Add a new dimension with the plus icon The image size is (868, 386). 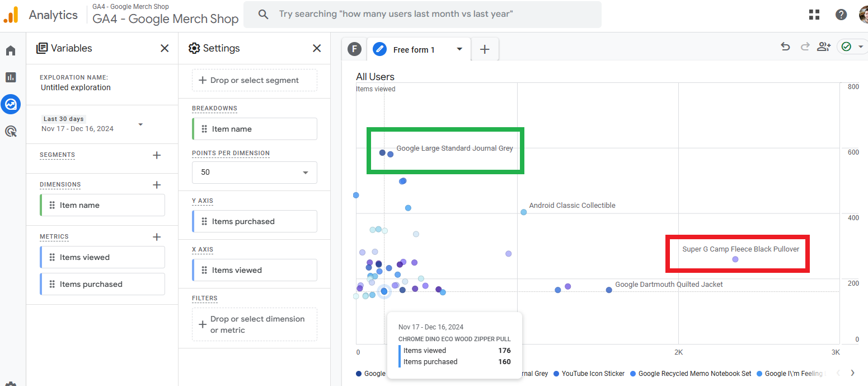[157, 185]
